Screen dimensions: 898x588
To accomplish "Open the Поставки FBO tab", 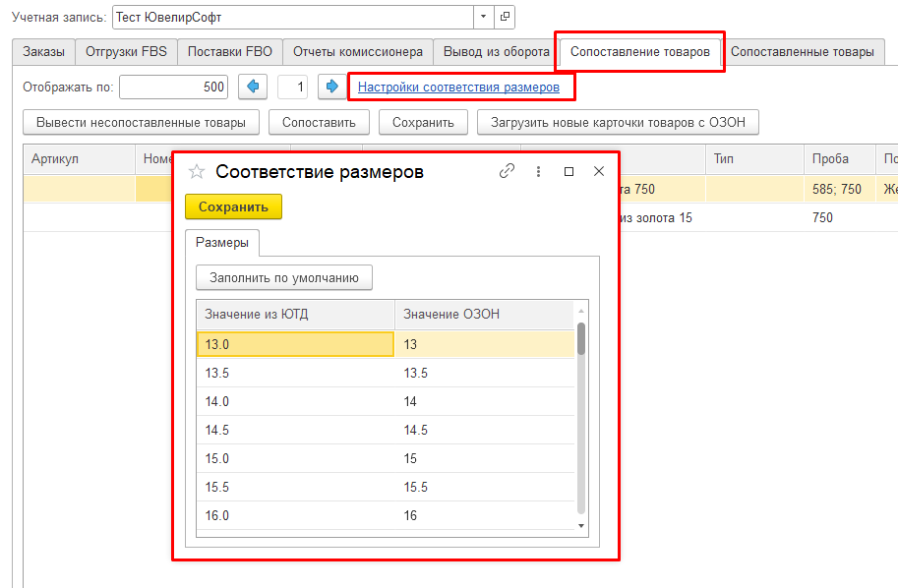I will (229, 51).
